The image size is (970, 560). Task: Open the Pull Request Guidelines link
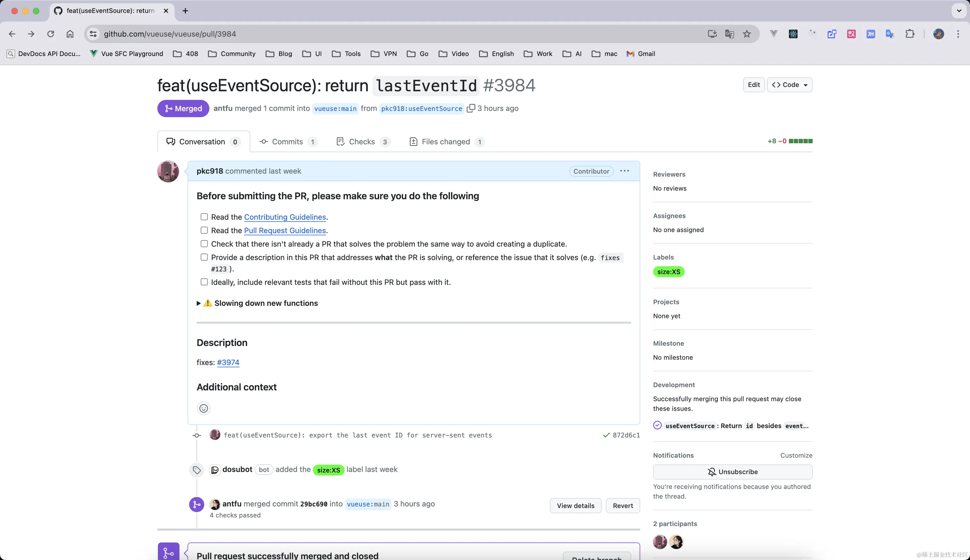coord(285,230)
